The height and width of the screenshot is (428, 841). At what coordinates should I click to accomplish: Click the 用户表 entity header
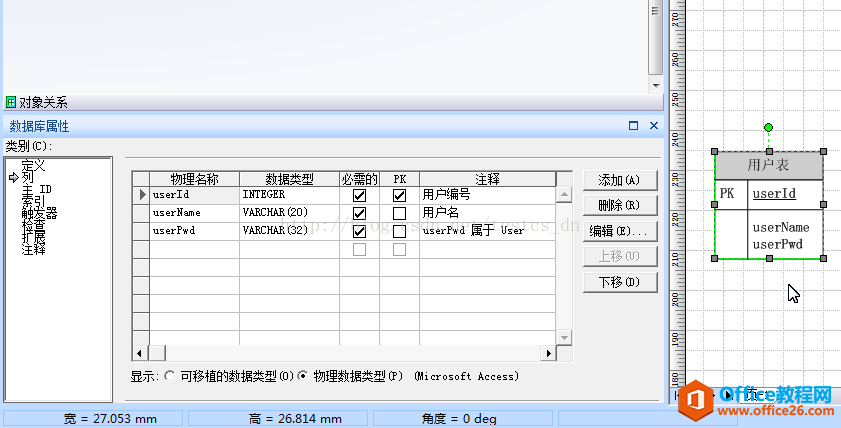769,165
